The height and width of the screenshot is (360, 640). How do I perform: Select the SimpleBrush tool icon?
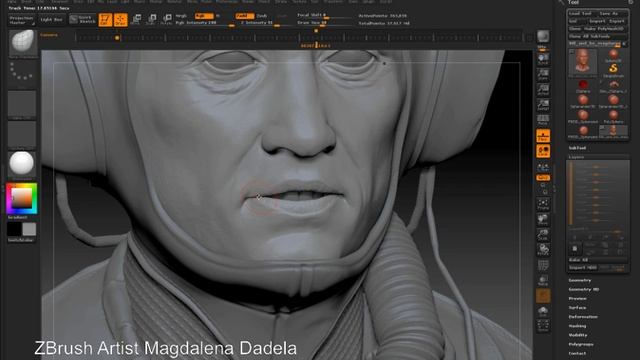[613, 69]
